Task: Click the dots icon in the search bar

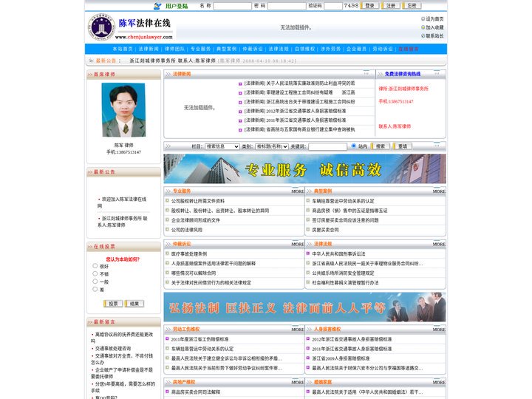Action: 437,146
